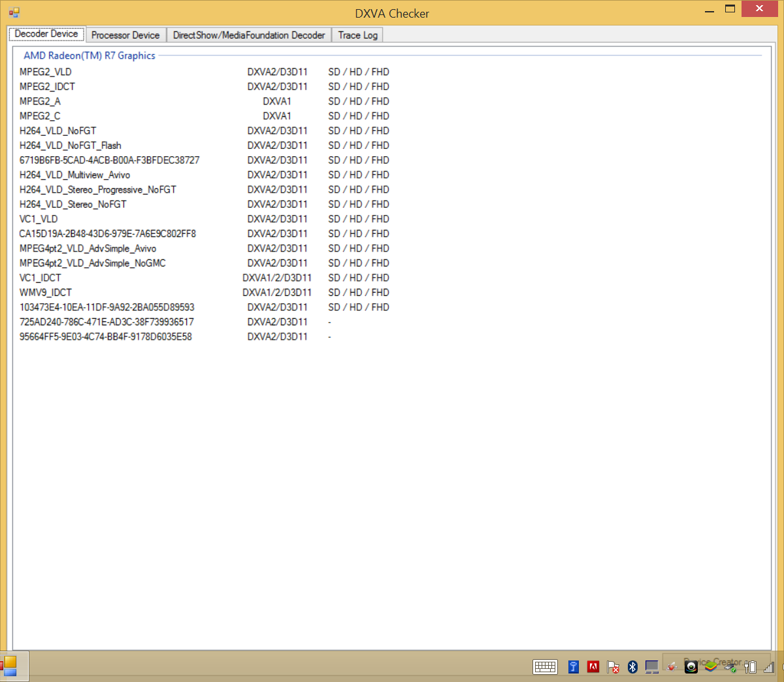Close the DXVA Checker window
The image size is (784, 682).
(759, 8)
